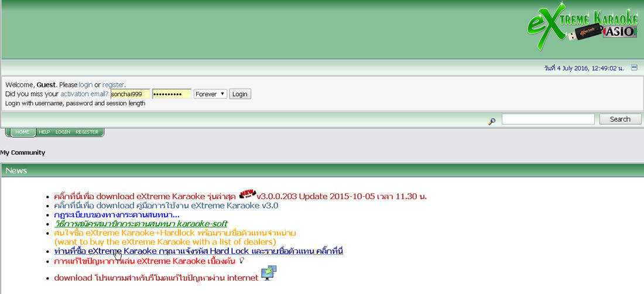Click the light bulb icon
The image size is (644, 294).
(x=241, y=261)
